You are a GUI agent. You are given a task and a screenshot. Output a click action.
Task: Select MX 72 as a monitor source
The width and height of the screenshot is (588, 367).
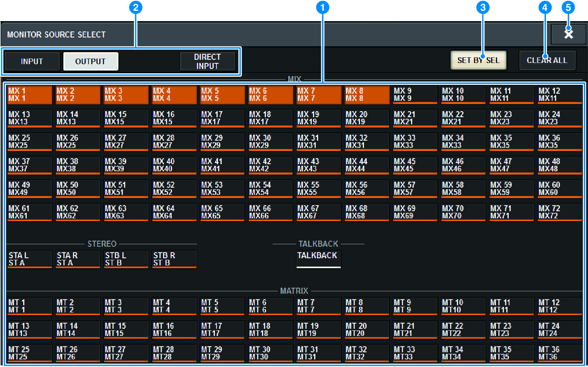tap(559, 212)
